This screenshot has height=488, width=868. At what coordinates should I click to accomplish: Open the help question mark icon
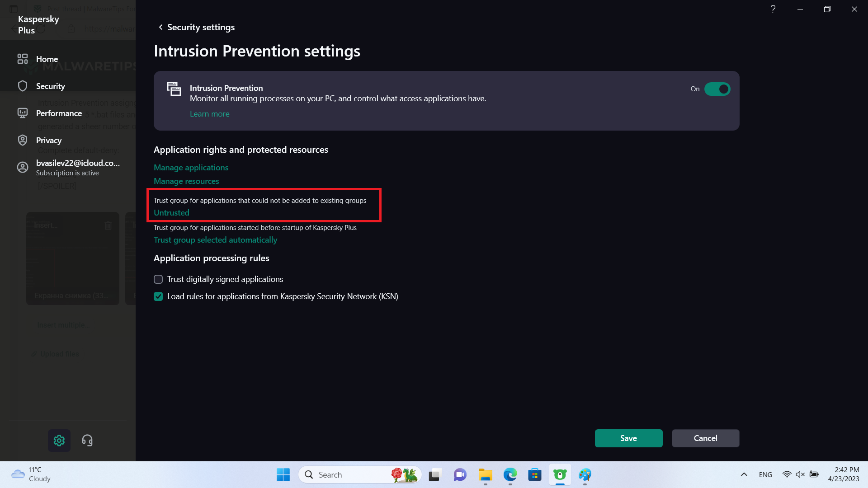(x=773, y=9)
